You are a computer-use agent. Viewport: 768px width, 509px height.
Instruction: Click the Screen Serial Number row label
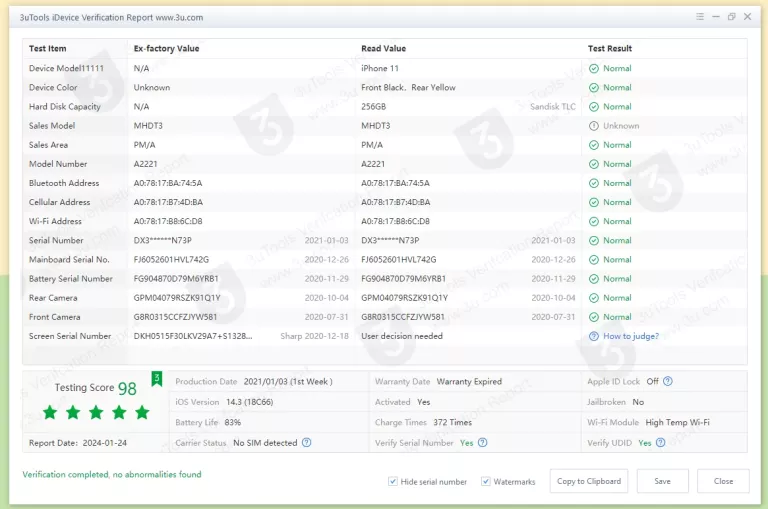coord(70,336)
